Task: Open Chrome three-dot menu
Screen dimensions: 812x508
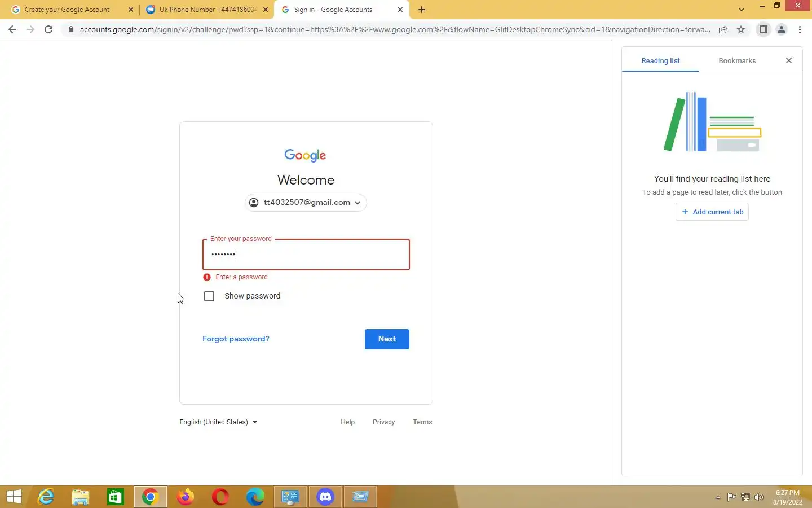Action: coord(800,29)
